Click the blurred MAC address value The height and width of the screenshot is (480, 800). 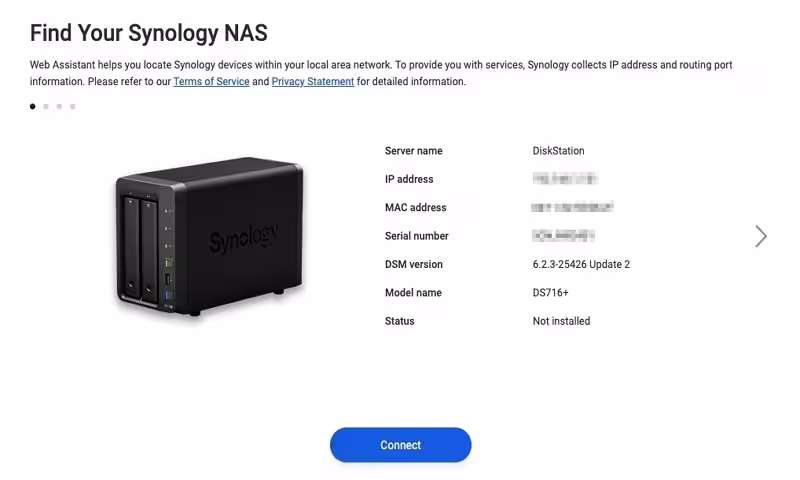[572, 208]
